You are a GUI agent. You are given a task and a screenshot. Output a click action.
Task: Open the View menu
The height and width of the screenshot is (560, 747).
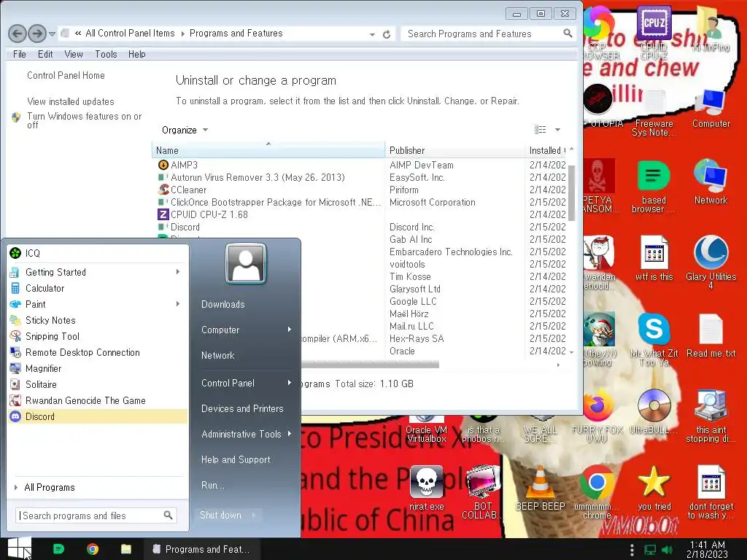coord(74,54)
